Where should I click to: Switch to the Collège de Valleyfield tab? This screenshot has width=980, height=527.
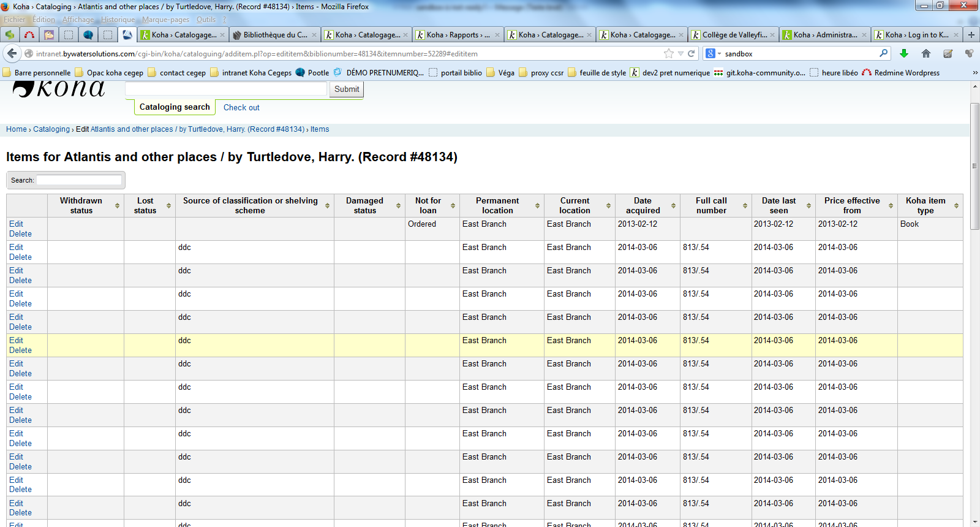tap(733, 35)
